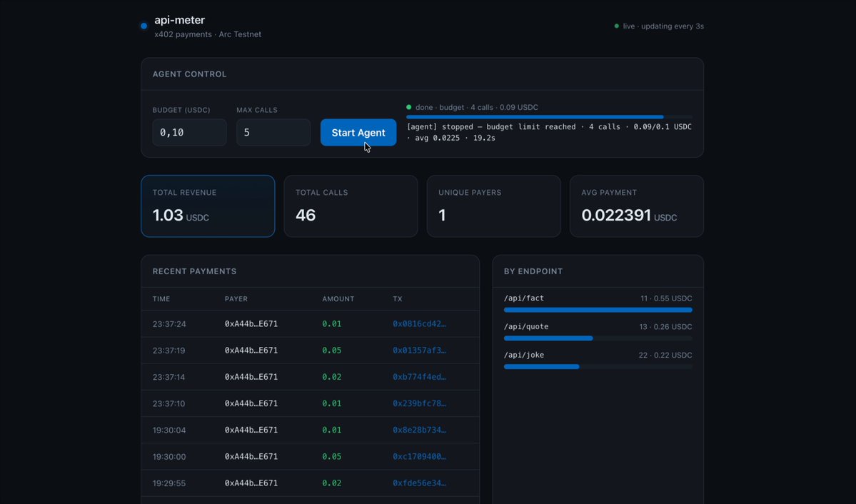This screenshot has height=504, width=856.
Task: Click the 0.05 amount in the 23:37:19 row
Action: (331, 350)
